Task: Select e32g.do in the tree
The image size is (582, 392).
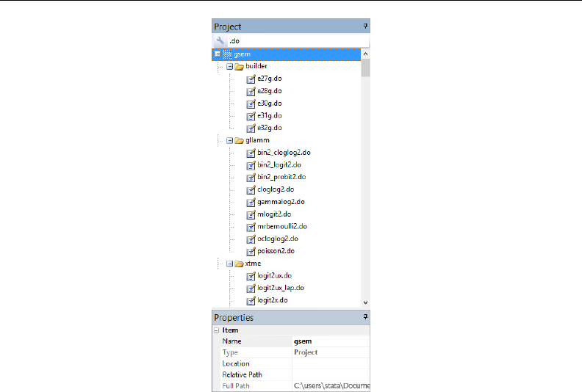Action: (x=270, y=128)
